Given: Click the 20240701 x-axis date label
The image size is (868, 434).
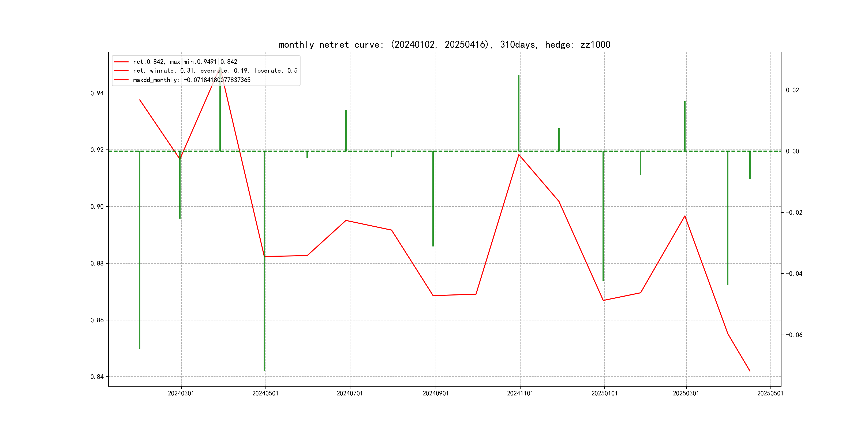Looking at the screenshot, I should pyautogui.click(x=350, y=393).
